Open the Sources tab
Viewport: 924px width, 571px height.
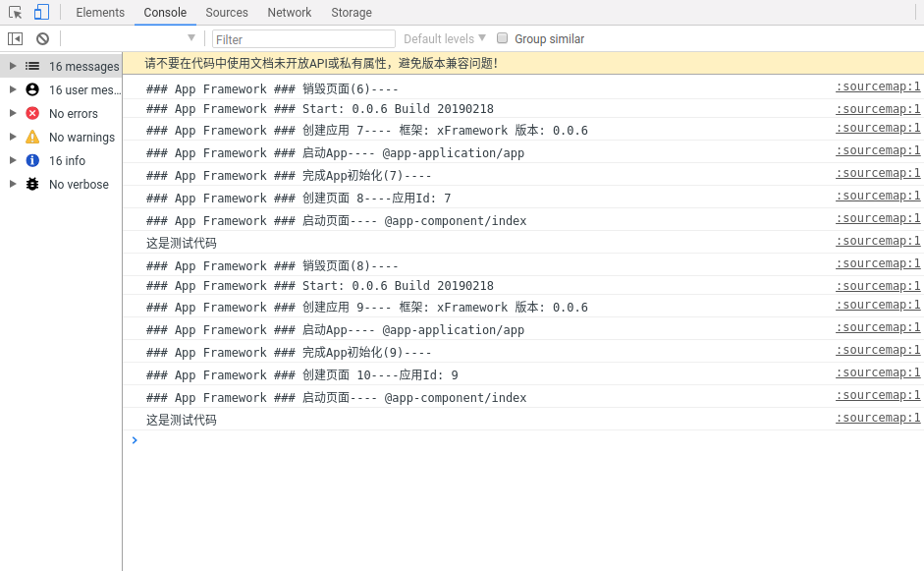pyautogui.click(x=227, y=13)
